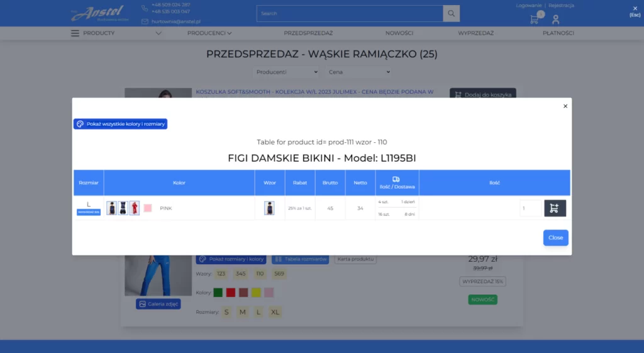Select pattern 345 under Wzory
Image resolution: width=644 pixels, height=353 pixels.
tap(241, 274)
